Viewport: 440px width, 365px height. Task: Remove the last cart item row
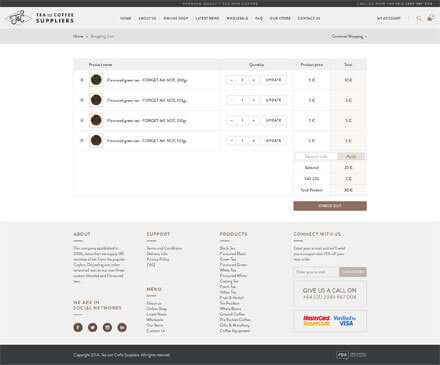[82, 141]
